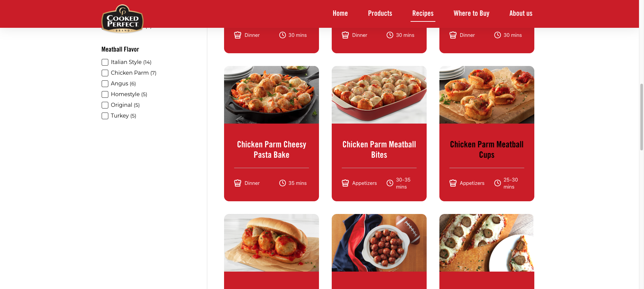This screenshot has height=289, width=644.
Task: Click clock icon beside 35 mins
Action: pyautogui.click(x=282, y=183)
